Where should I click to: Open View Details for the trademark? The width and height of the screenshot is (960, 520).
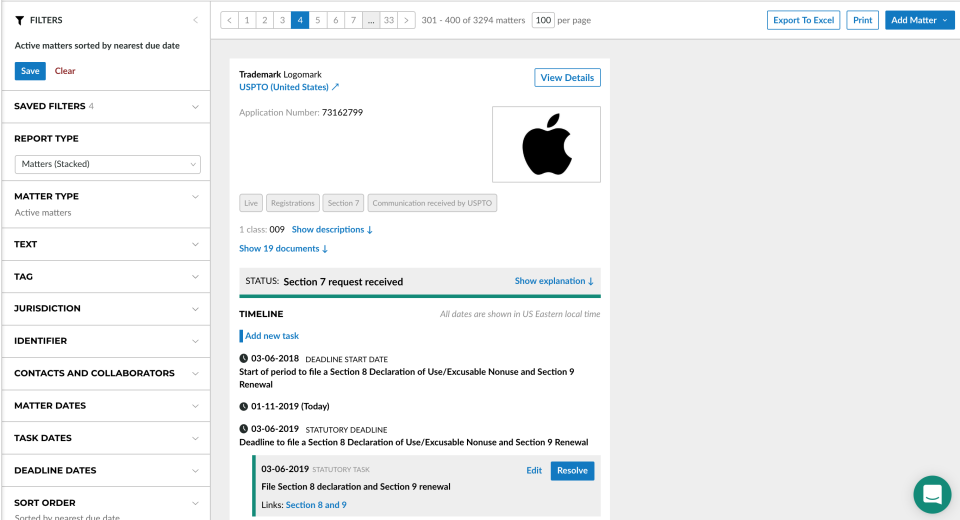(567, 78)
